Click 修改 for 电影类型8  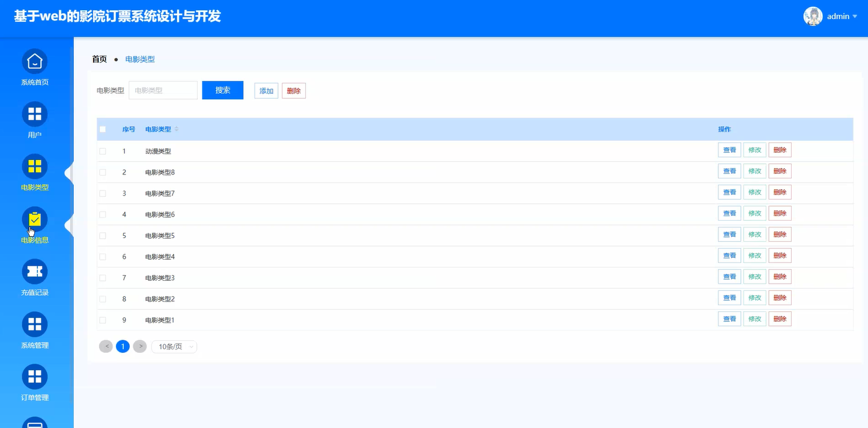[x=754, y=171]
